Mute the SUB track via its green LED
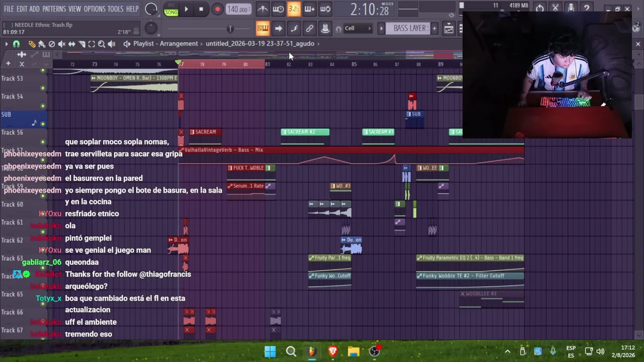The image size is (644, 362). coord(43,124)
